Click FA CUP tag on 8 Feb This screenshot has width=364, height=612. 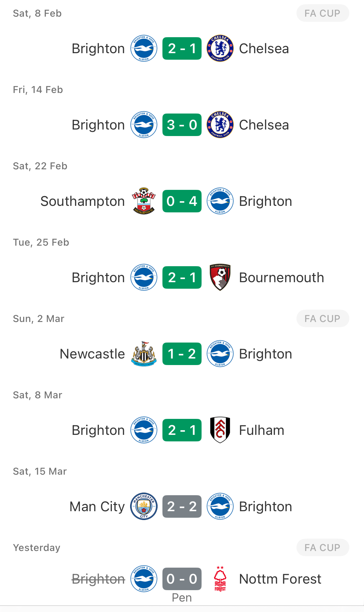click(x=323, y=13)
